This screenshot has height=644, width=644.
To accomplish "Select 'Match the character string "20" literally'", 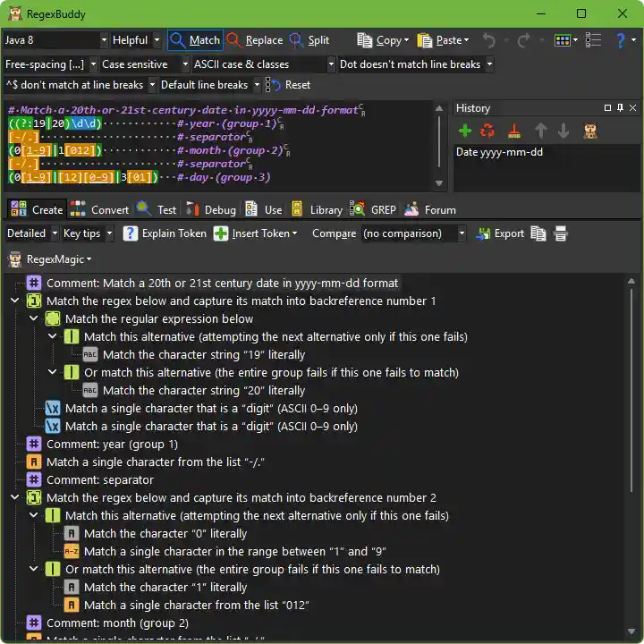I will pos(204,391).
